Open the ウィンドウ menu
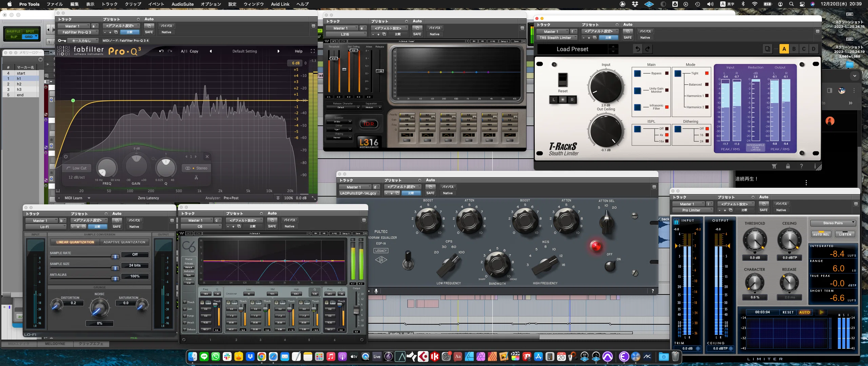Image resolution: width=868 pixels, height=366 pixels. [x=254, y=4]
